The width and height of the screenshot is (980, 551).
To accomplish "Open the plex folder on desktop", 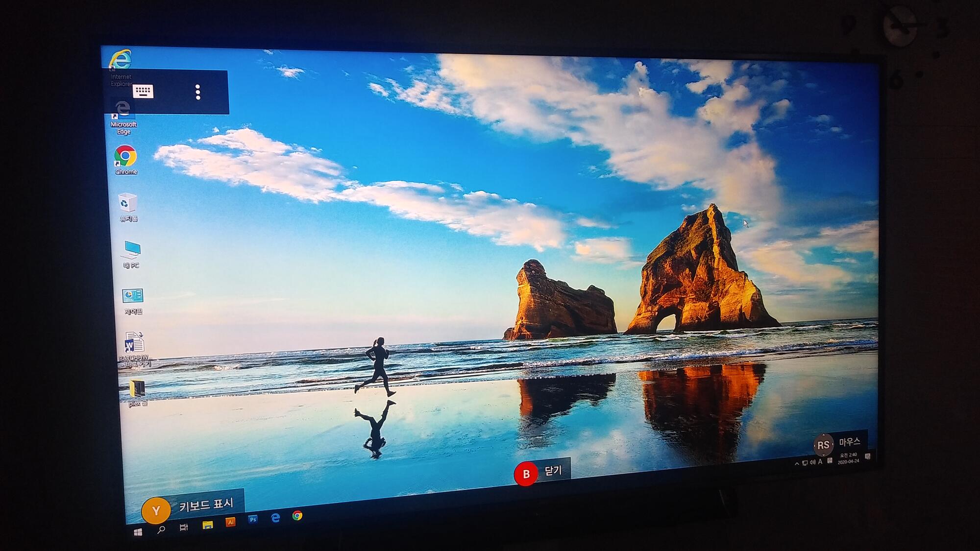I will 137,390.
